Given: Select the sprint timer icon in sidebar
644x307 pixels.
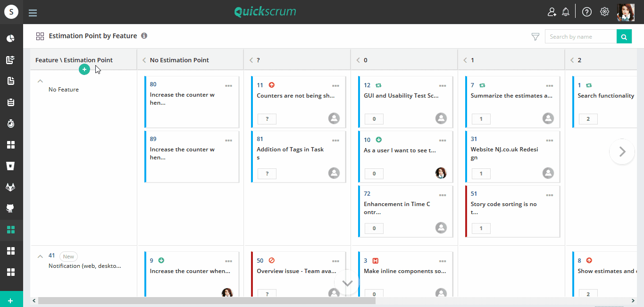Looking at the screenshot, I should tap(11, 124).
